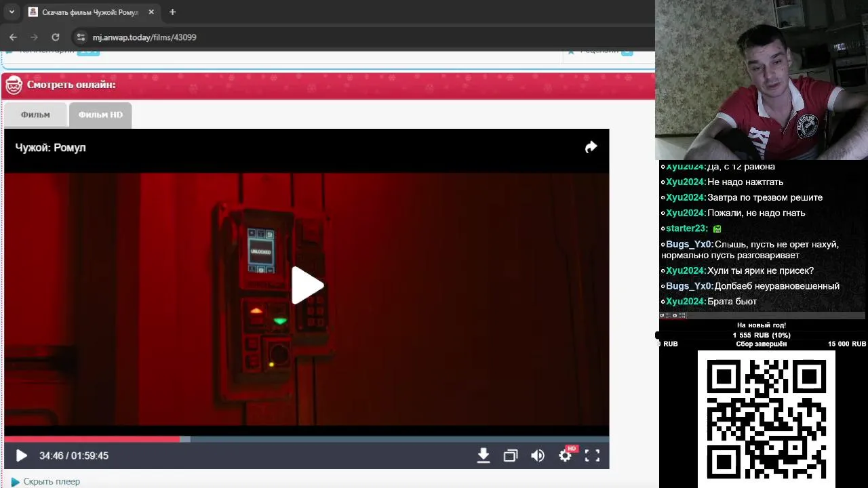Screen dimensions: 868x488
Task: Open site info icon in address bar
Action: click(x=81, y=37)
